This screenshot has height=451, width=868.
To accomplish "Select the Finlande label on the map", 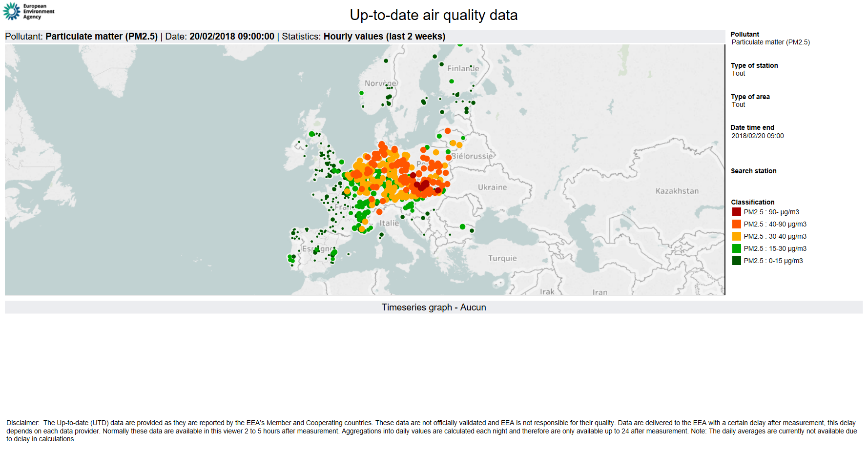I will pyautogui.click(x=463, y=69).
